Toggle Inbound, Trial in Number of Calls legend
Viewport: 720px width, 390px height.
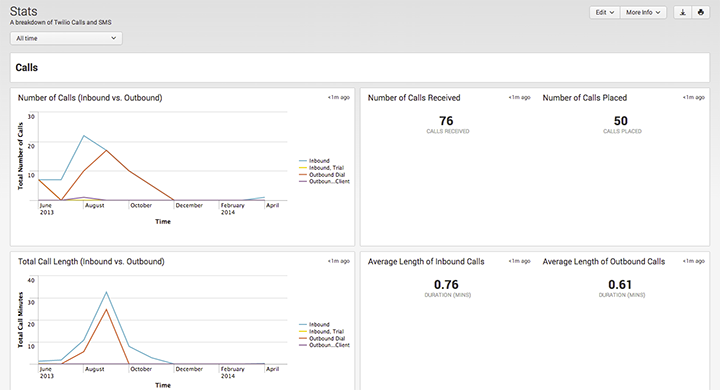point(321,168)
